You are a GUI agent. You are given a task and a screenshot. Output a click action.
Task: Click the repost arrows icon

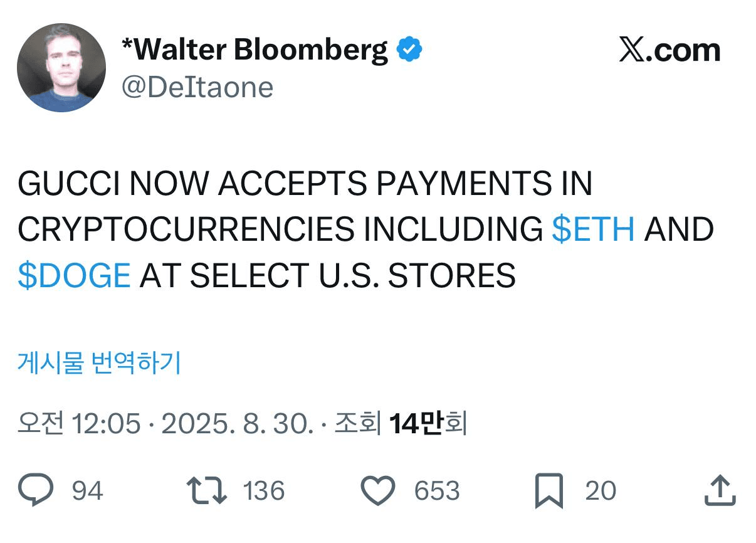206,490
